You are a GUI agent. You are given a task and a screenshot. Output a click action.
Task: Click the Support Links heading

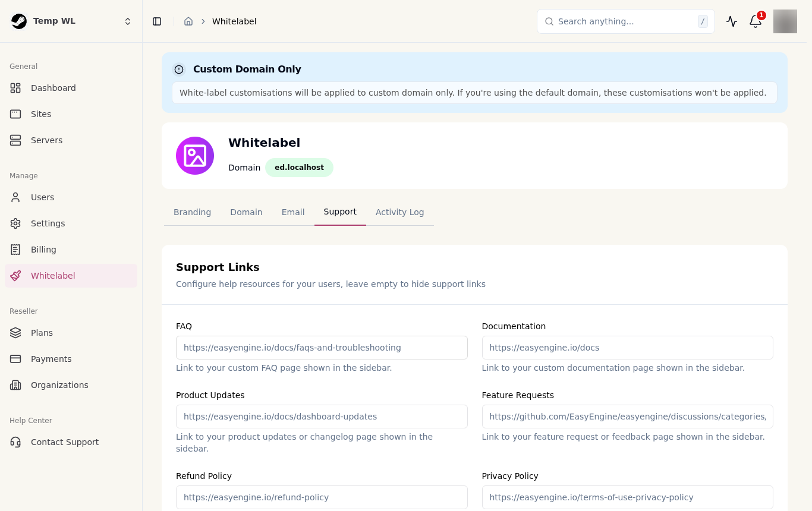218,267
